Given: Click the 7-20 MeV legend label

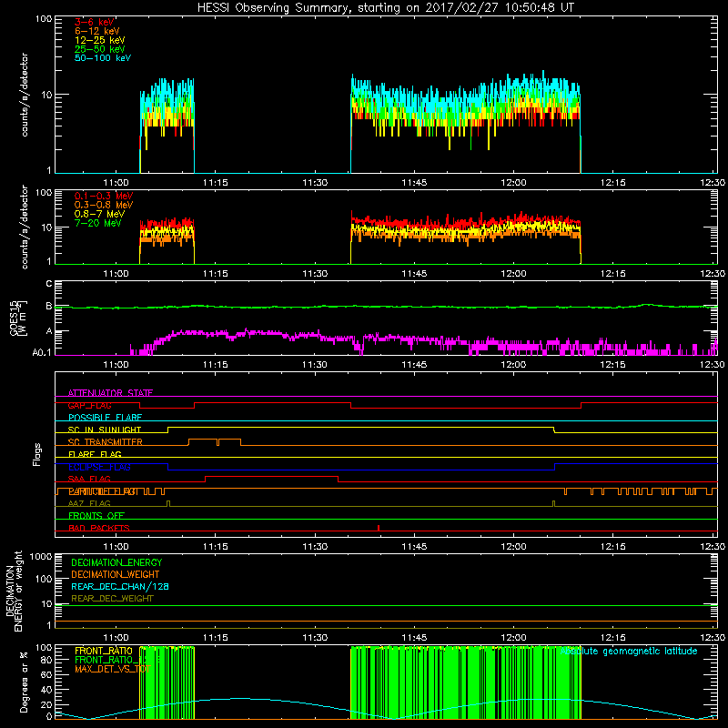Looking at the screenshot, I should click(98, 223).
